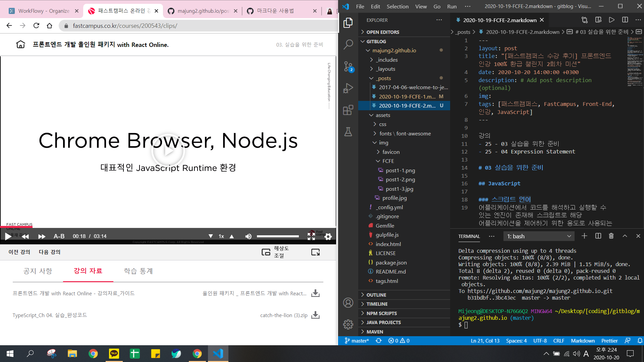Open notifications bell in the status bar

point(640,341)
